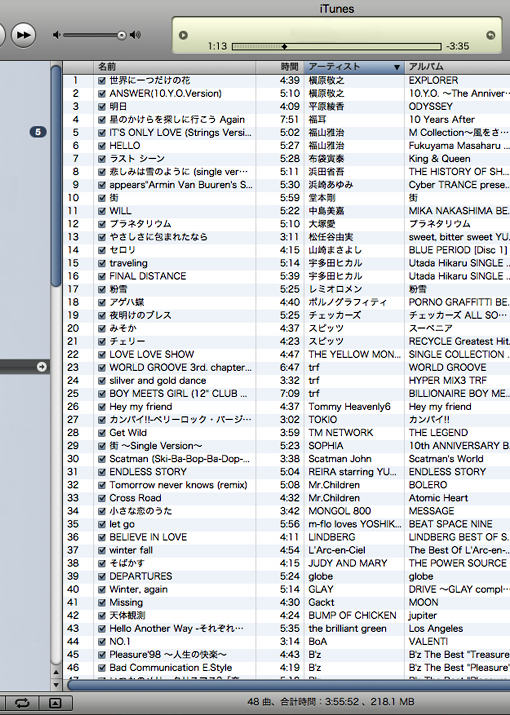Image resolution: width=510 pixels, height=715 pixels.
Task: Uncheck the checkbox for traveling
Action: (x=102, y=264)
